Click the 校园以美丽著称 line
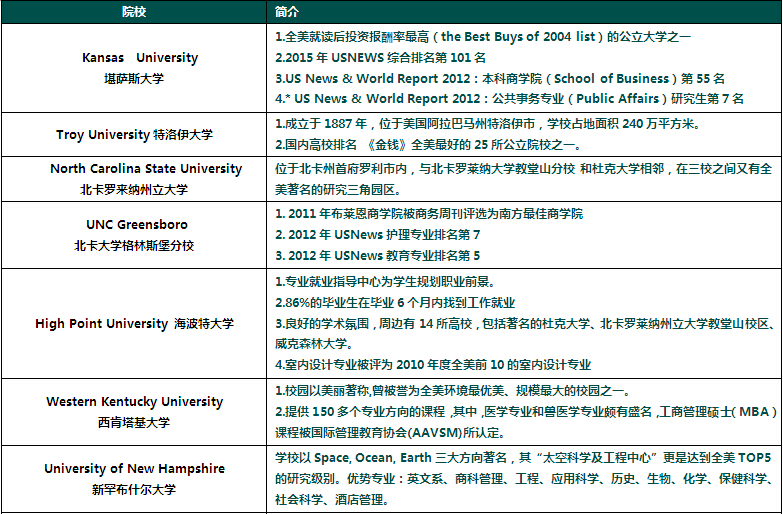783x514 pixels. pos(453,391)
